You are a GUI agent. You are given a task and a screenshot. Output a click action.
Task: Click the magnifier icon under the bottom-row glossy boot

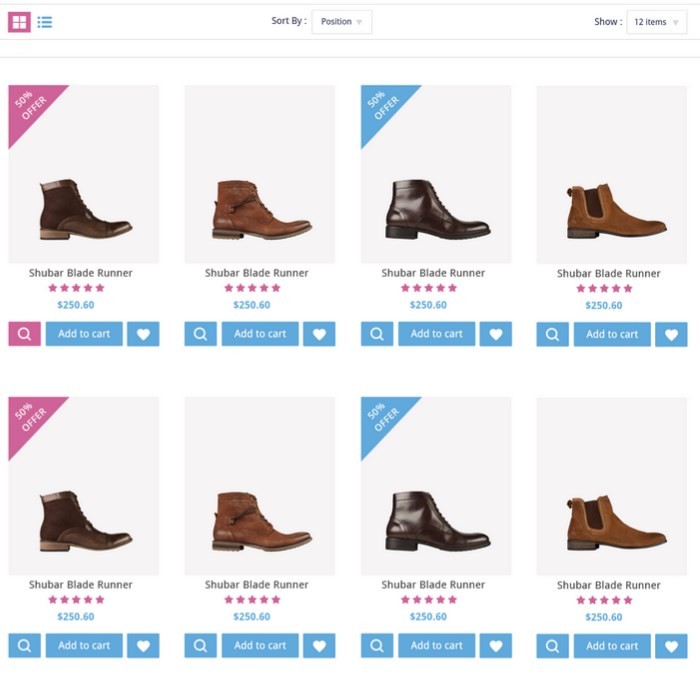[x=377, y=646]
